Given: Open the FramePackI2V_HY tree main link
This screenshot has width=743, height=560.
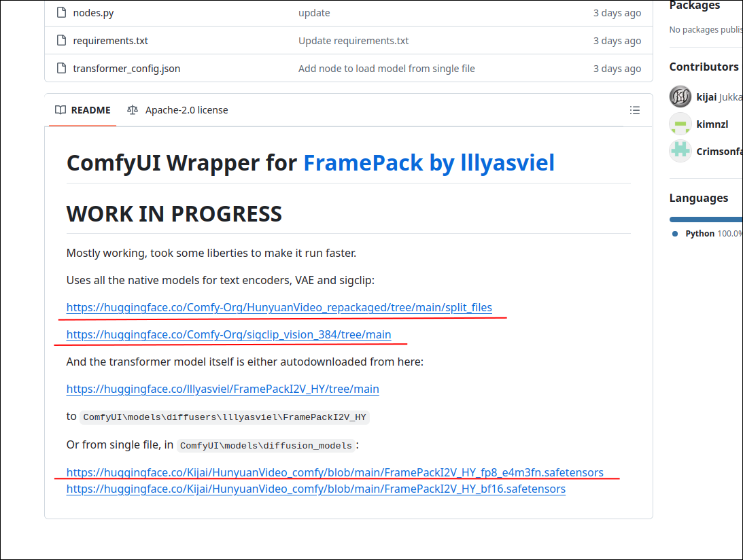Looking at the screenshot, I should tap(222, 389).
